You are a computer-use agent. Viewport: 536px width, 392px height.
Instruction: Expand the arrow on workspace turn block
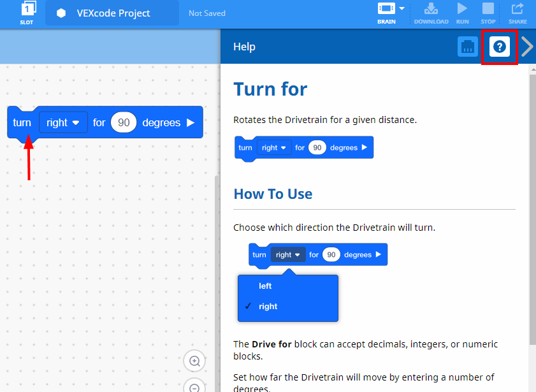pyautogui.click(x=191, y=122)
